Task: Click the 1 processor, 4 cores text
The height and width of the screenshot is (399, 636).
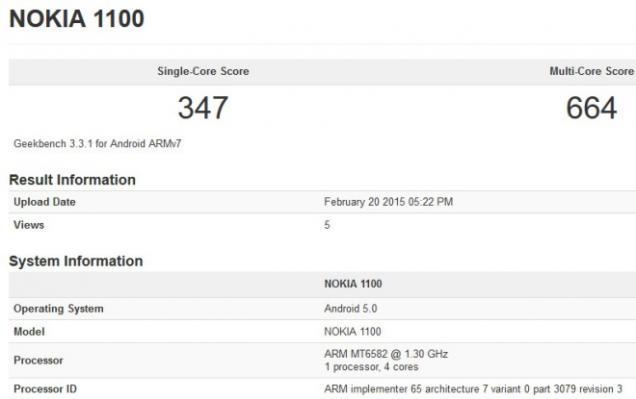Action: 372,367
